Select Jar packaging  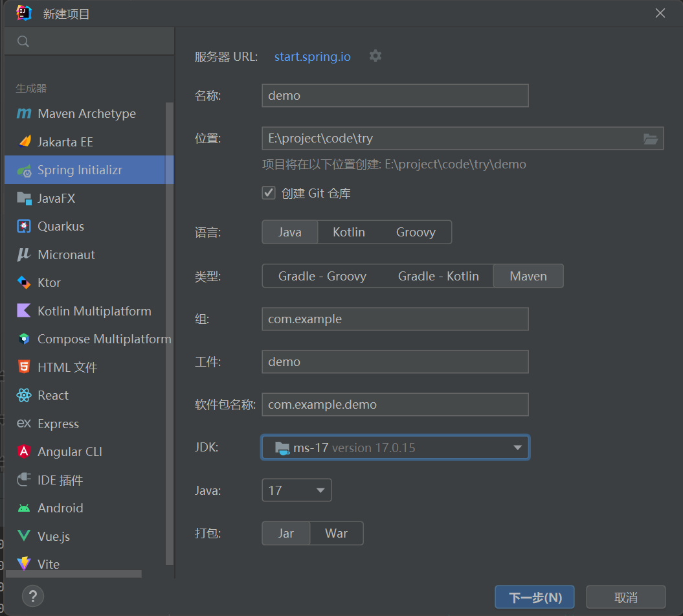(286, 533)
